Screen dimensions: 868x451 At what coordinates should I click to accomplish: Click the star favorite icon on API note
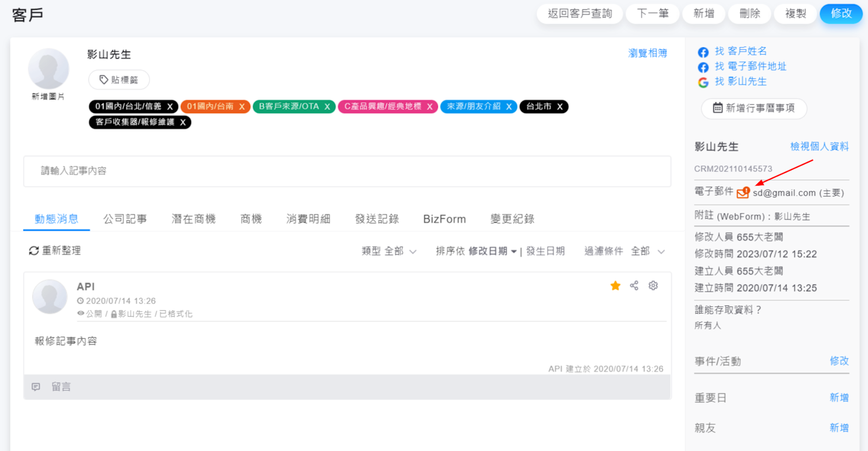pyautogui.click(x=615, y=286)
